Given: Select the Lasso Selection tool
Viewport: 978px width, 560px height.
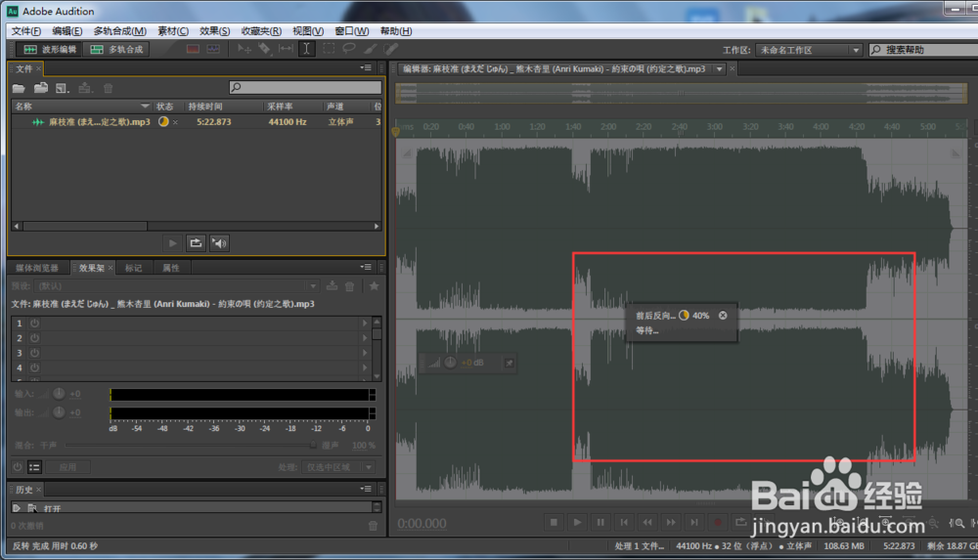Looking at the screenshot, I should pos(349,49).
